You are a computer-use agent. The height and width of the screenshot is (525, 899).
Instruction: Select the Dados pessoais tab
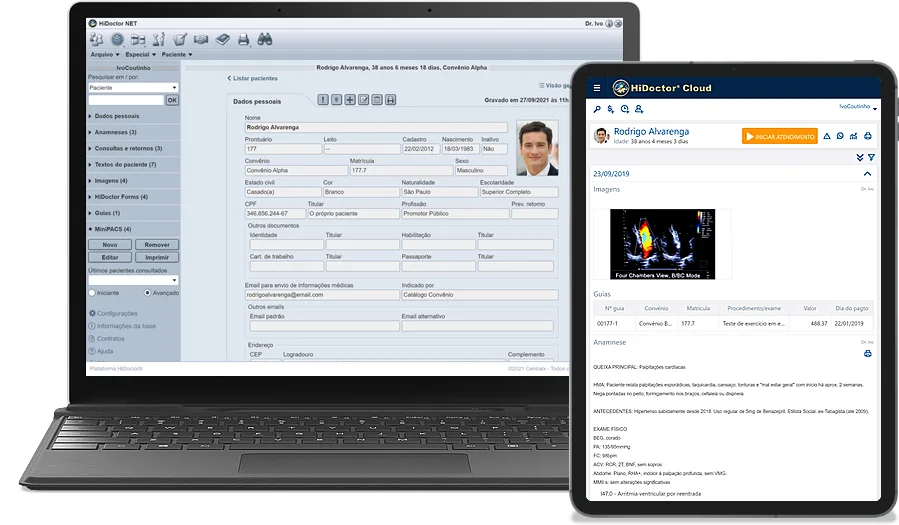[257, 101]
